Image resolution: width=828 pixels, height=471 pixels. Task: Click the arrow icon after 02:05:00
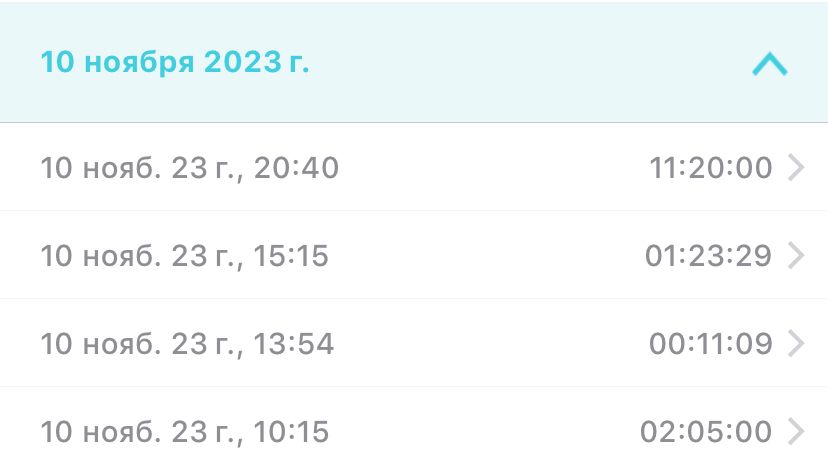coord(796,432)
